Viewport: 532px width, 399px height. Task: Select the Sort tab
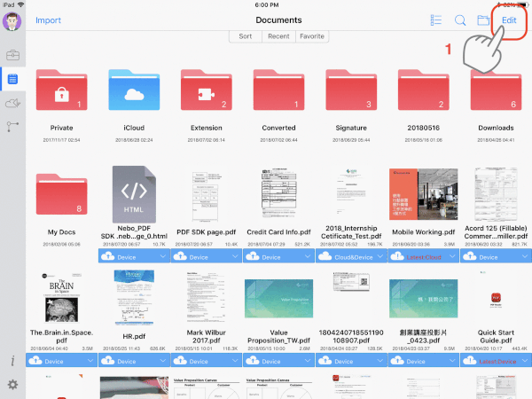pos(246,36)
